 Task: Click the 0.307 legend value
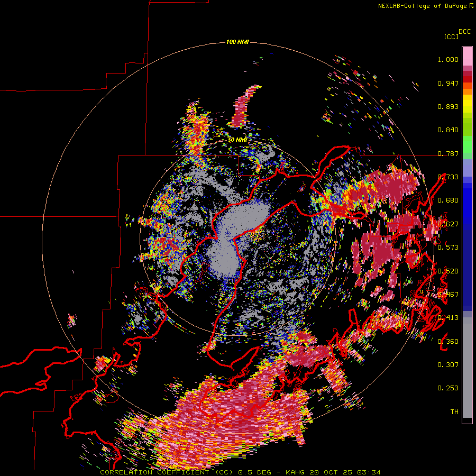tap(448, 365)
